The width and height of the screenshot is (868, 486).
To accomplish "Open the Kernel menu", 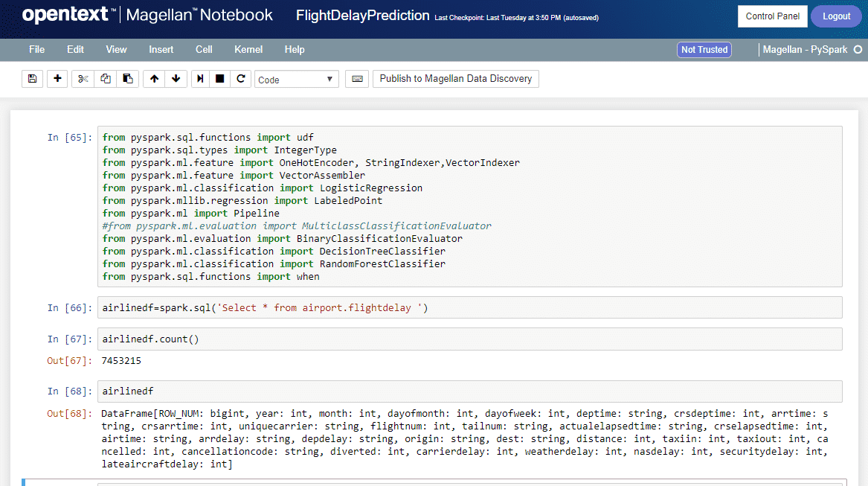I will click(248, 50).
